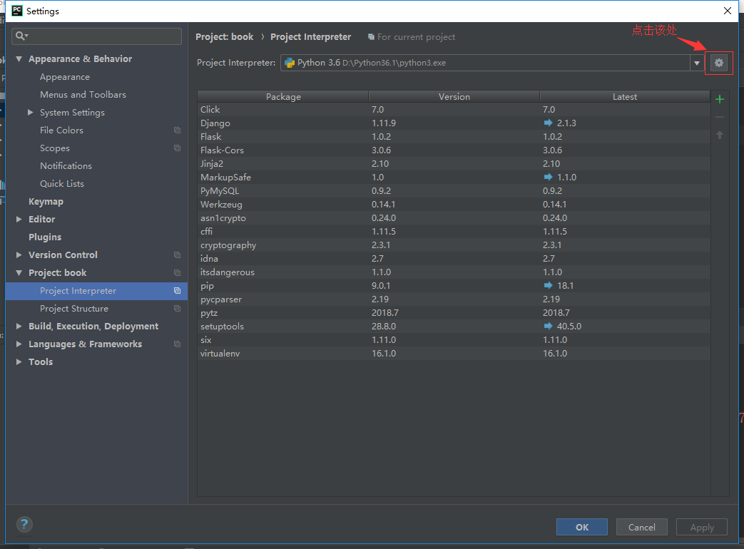Click Django's update-available arrow icon
Image resolution: width=744 pixels, height=549 pixels.
(x=548, y=123)
